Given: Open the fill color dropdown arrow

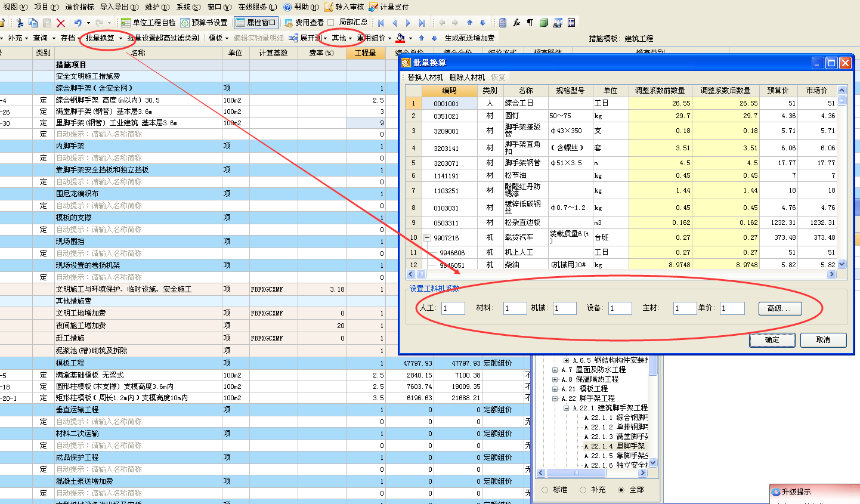Looking at the screenshot, I should (410, 38).
